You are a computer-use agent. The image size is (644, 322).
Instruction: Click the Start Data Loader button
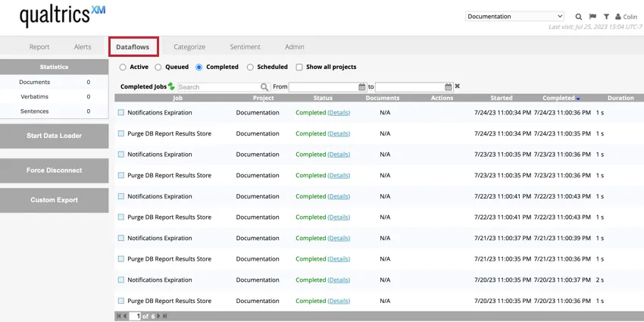[54, 136]
